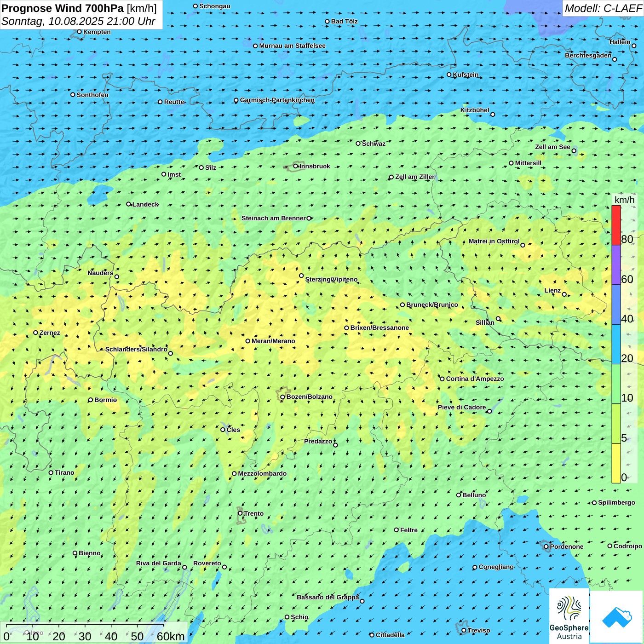Image resolution: width=644 pixels, height=644 pixels.
Task: Select the purple 60 km/h legend band
Action: (616, 264)
